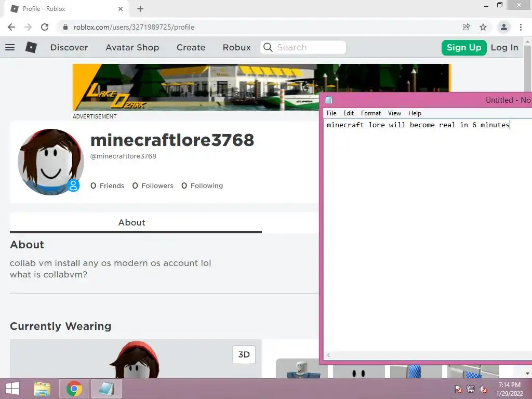The height and width of the screenshot is (399, 532).
Task: Open the Roblox hamburger navigation menu
Action: coord(10,47)
